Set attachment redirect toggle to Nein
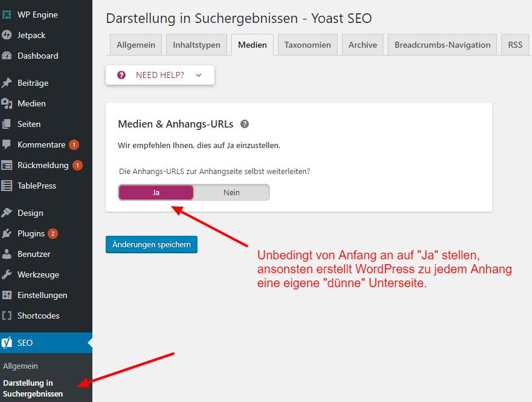This screenshot has width=532, height=402. [x=231, y=192]
